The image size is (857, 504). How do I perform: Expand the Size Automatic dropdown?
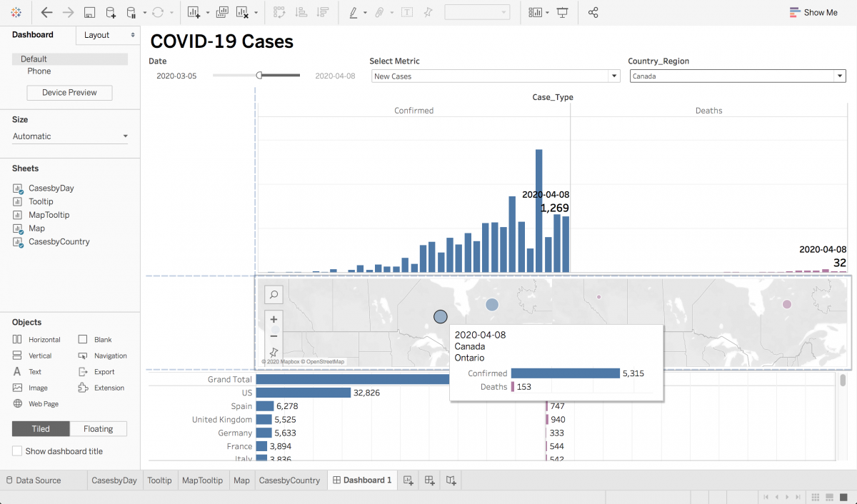pyautogui.click(x=69, y=136)
